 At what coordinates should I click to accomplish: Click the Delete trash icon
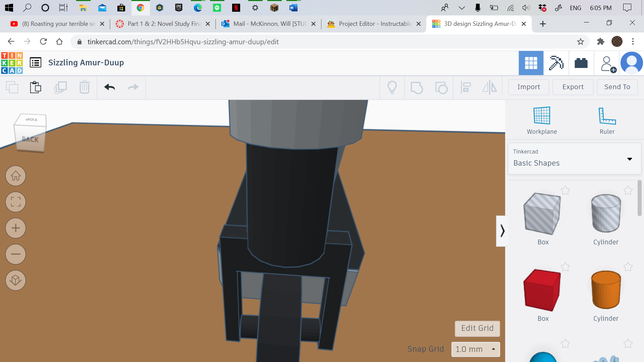point(85,87)
